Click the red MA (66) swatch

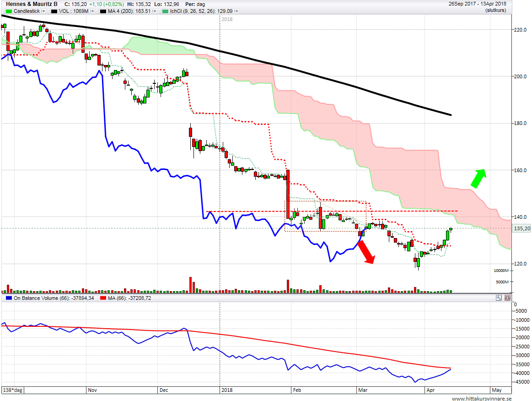coord(103,298)
